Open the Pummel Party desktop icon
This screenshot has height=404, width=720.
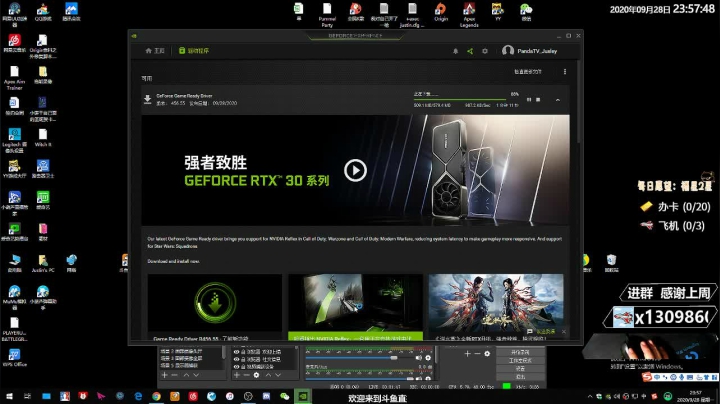pyautogui.click(x=327, y=15)
